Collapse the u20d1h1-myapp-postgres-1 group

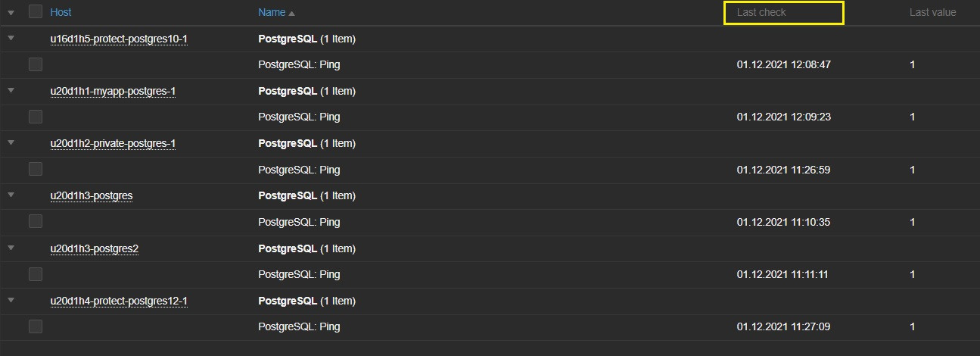coord(11,90)
